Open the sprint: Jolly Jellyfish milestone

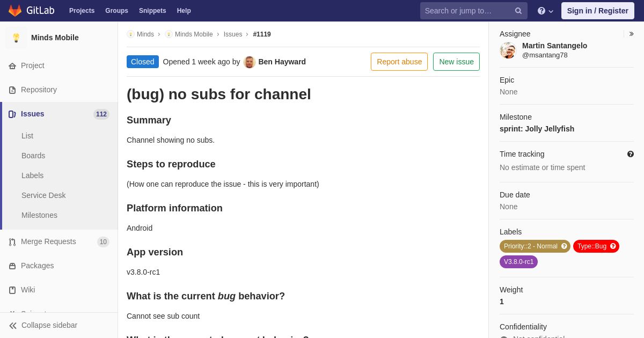537,129
